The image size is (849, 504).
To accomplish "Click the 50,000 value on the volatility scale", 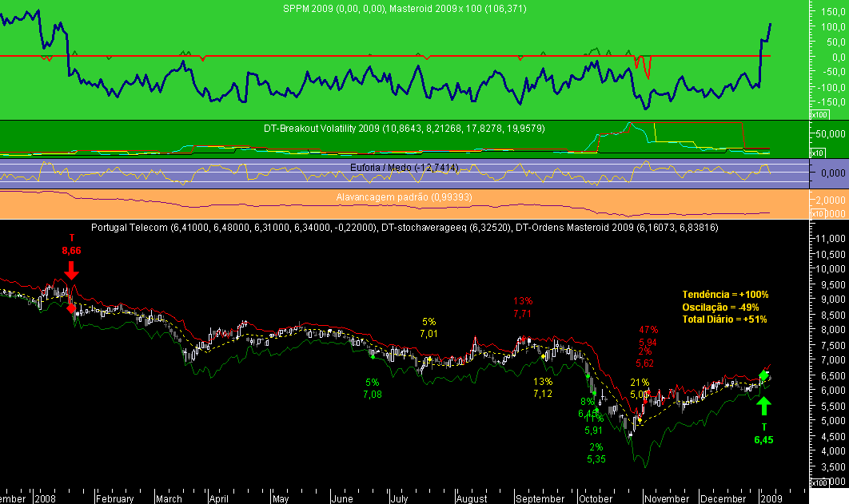I will coord(830,133).
